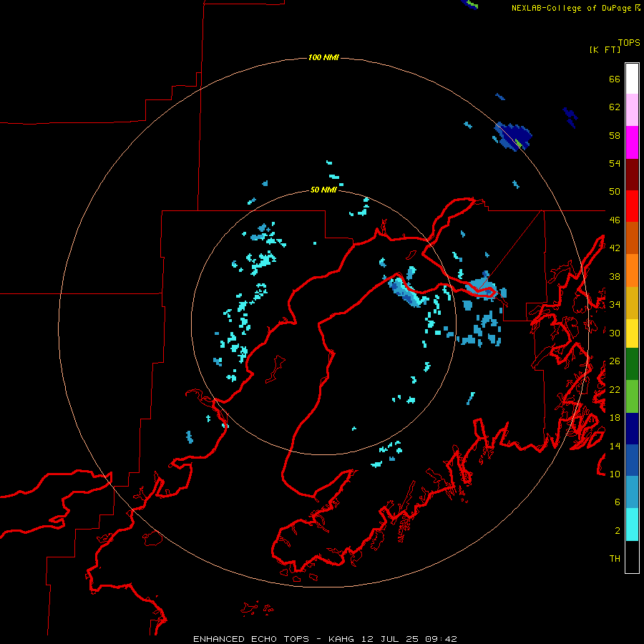Click the 42 legend value
Viewport: 644px width, 644px height.
pos(615,248)
